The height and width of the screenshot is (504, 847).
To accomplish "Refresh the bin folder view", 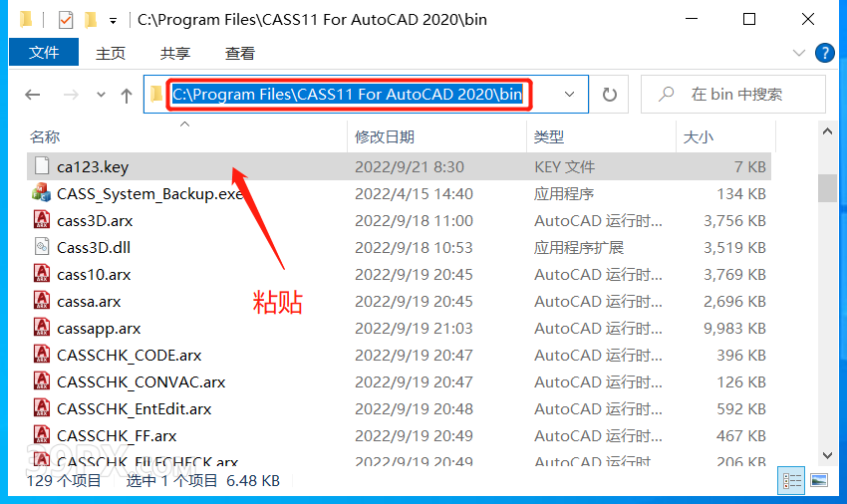I will (x=609, y=95).
